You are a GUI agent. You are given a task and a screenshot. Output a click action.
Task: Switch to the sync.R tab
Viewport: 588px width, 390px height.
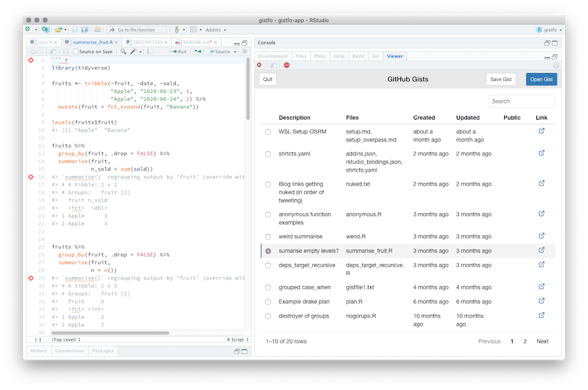[43, 42]
